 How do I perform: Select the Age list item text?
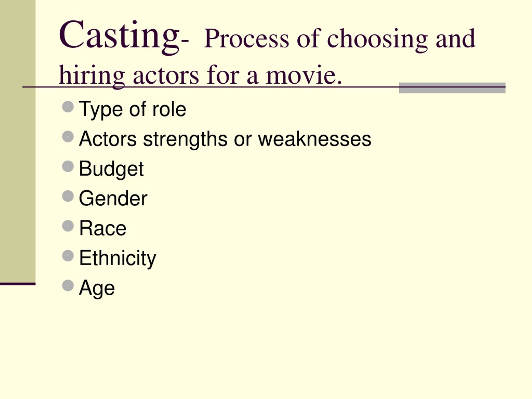point(97,289)
